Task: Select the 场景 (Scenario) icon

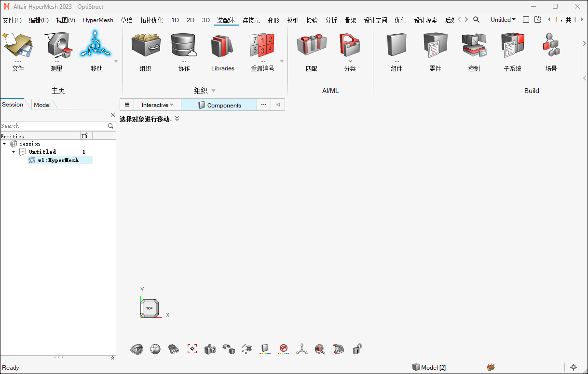Action: click(x=551, y=45)
